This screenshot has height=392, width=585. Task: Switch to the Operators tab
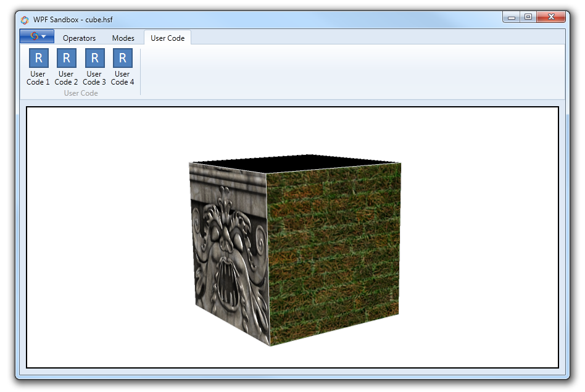(x=79, y=38)
